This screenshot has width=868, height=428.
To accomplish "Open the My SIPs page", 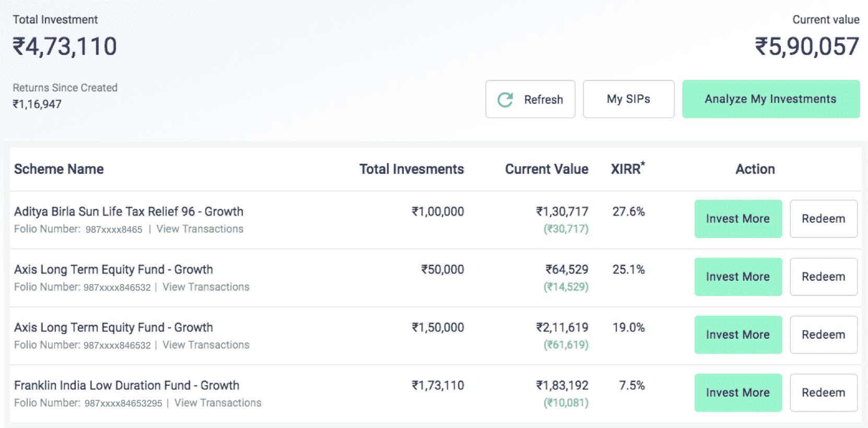I will 628,99.
